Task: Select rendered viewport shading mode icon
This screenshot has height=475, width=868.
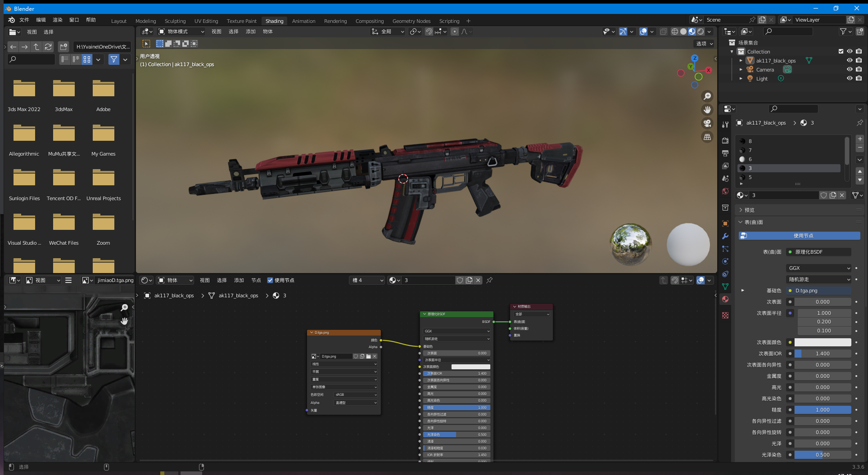Action: pos(701,31)
